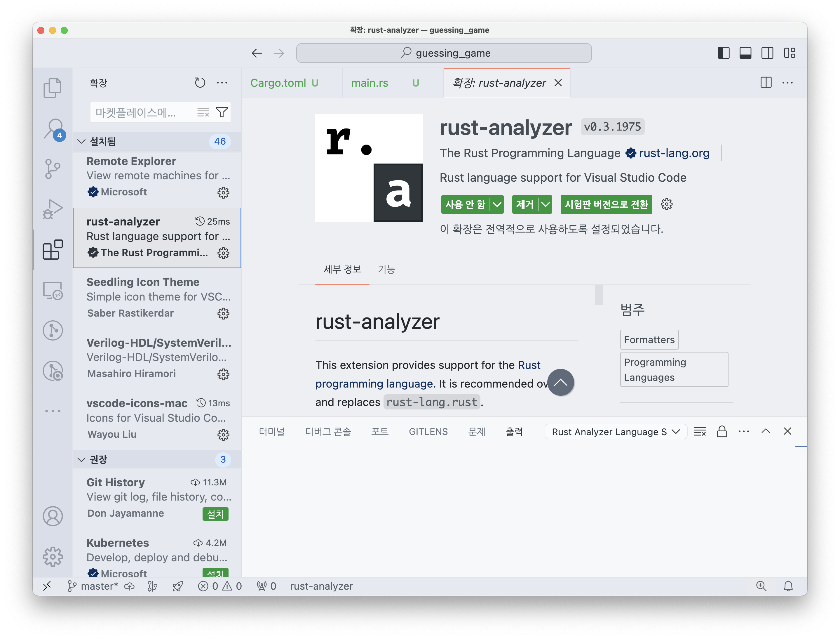The width and height of the screenshot is (840, 639).
Task: Collapse the 권장 recommended section
Action: (x=157, y=459)
